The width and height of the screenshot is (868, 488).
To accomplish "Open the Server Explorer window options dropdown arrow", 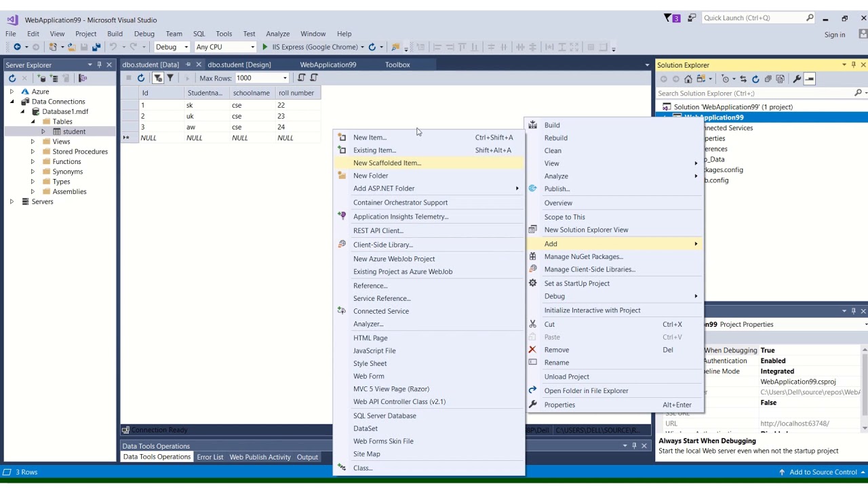I will tap(90, 65).
